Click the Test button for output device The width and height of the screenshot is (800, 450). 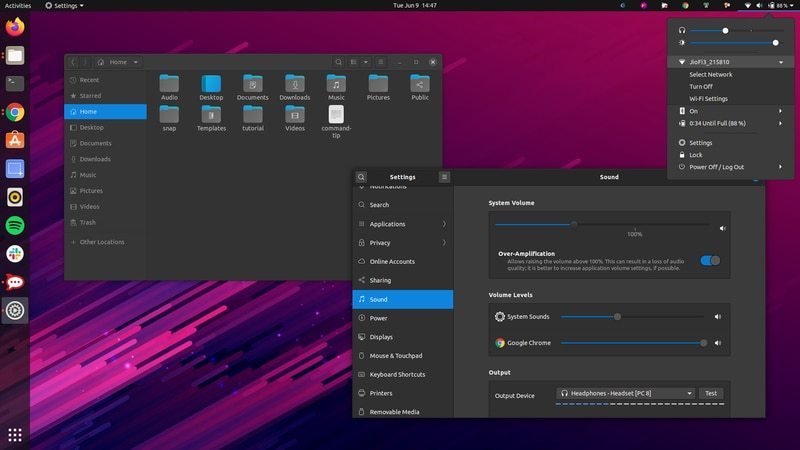711,393
